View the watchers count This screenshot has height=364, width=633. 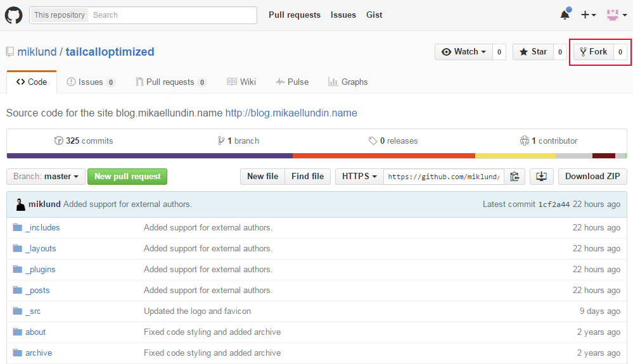pyautogui.click(x=499, y=52)
